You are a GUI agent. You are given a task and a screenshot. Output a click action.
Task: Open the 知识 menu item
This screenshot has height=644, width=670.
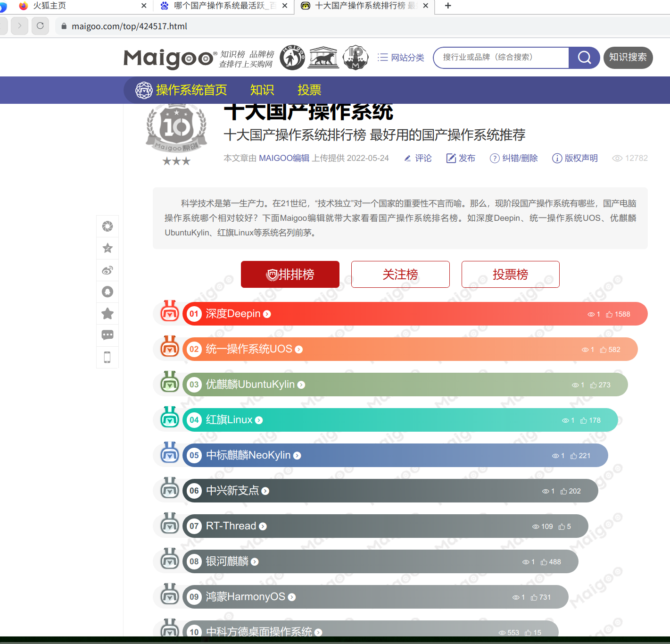click(x=262, y=90)
